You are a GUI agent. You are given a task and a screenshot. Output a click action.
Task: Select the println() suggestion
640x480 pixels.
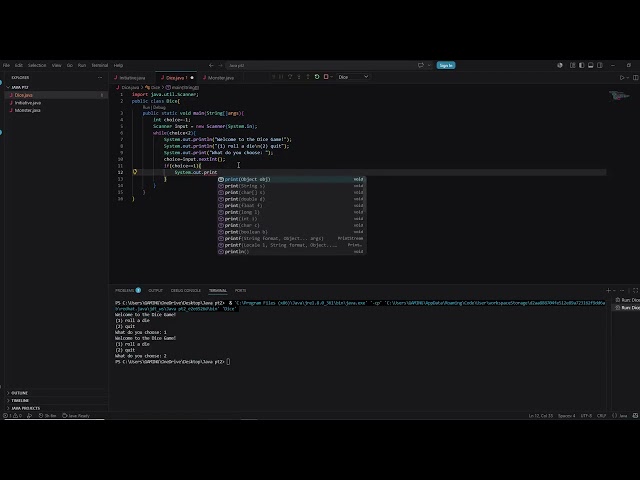(x=291, y=252)
